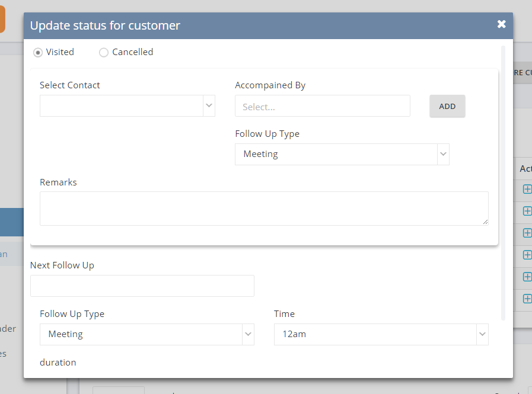Viewport: 532px width, 394px height.
Task: Click the "Select Contact" label
Action: point(70,85)
